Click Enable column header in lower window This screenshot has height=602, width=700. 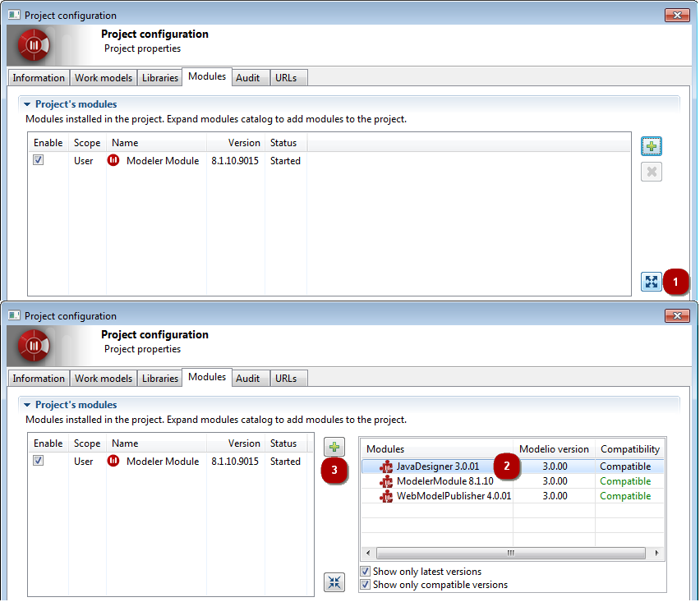pos(48,444)
